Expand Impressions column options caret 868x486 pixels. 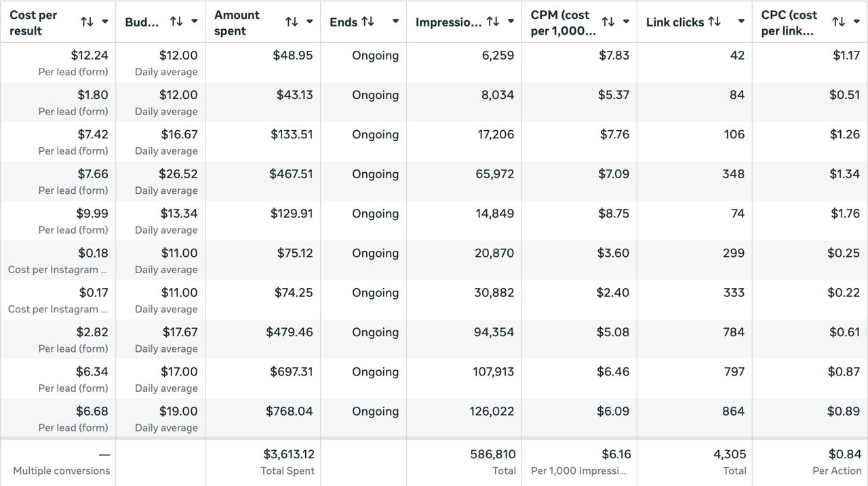(x=511, y=22)
